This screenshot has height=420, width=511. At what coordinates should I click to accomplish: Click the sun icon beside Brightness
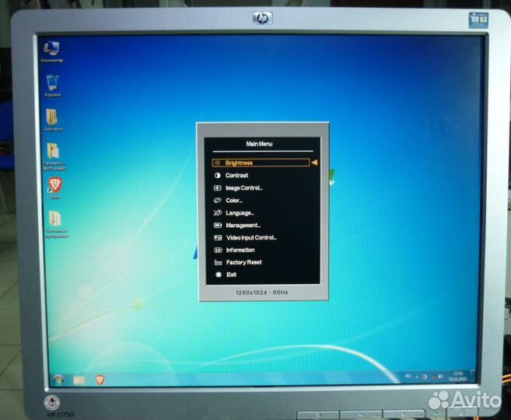coord(218,163)
